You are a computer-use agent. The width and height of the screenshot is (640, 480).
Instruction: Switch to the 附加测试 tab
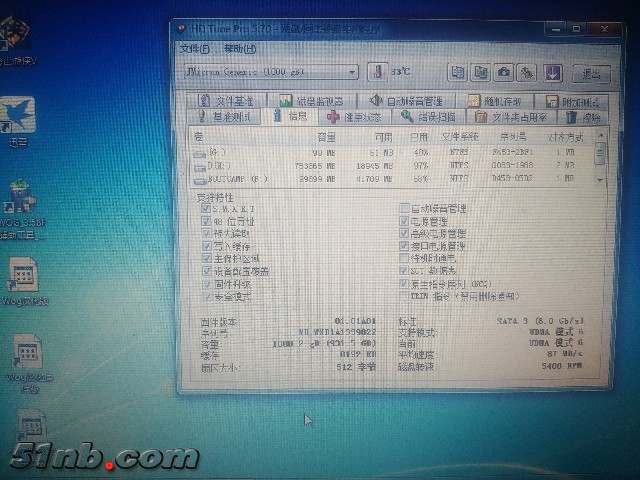coord(571,102)
